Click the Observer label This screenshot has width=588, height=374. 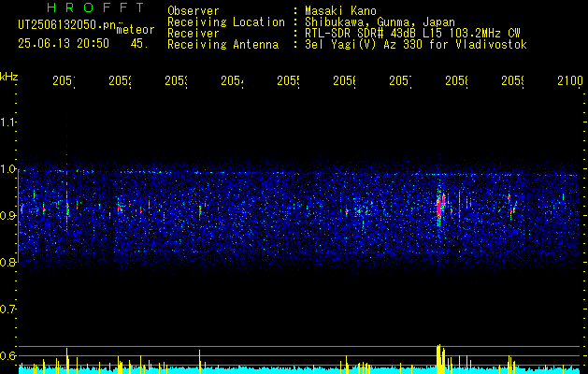click(x=194, y=10)
